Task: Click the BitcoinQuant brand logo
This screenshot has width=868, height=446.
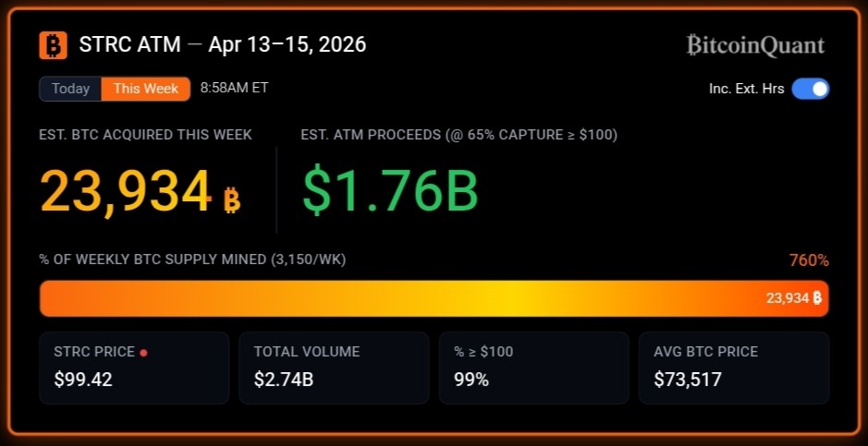Action: (x=755, y=45)
